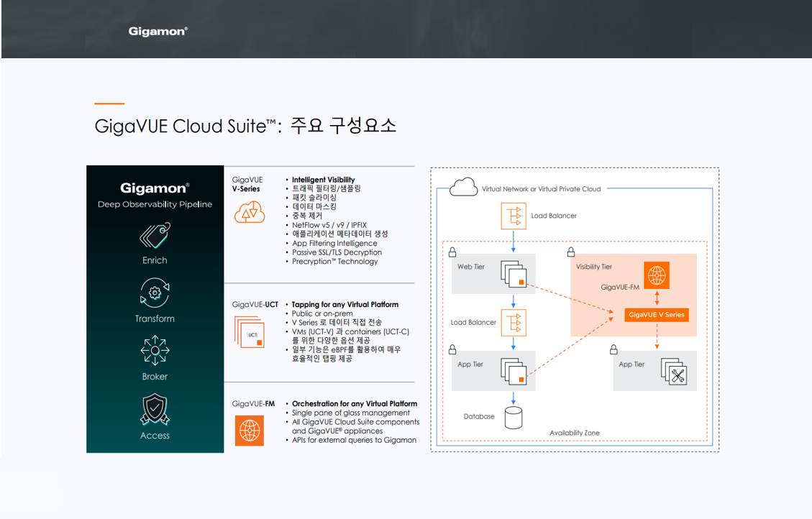Screen dimensions: 812x519
Task: Click the "GigaVUE-UCT" product label
Action: (255, 304)
